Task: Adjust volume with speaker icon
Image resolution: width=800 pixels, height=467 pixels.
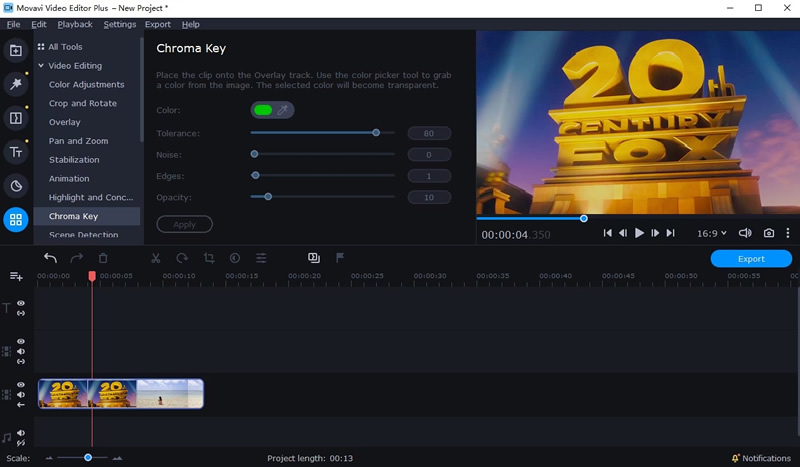Action: click(x=745, y=233)
